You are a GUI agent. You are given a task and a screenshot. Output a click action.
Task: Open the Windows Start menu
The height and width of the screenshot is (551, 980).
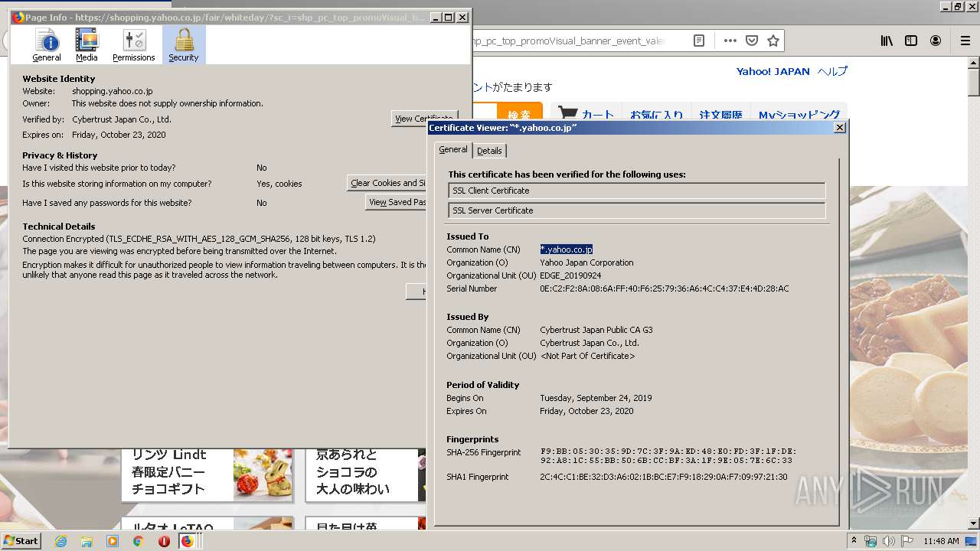[21, 540]
